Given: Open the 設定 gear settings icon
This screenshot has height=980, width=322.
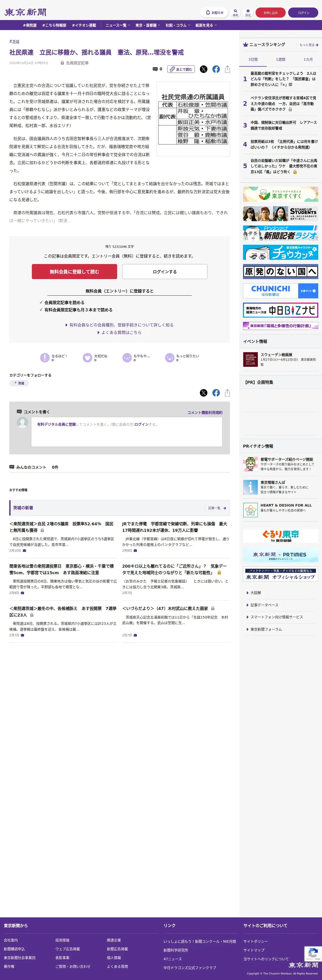Looking at the screenshot, I should click(248, 13).
